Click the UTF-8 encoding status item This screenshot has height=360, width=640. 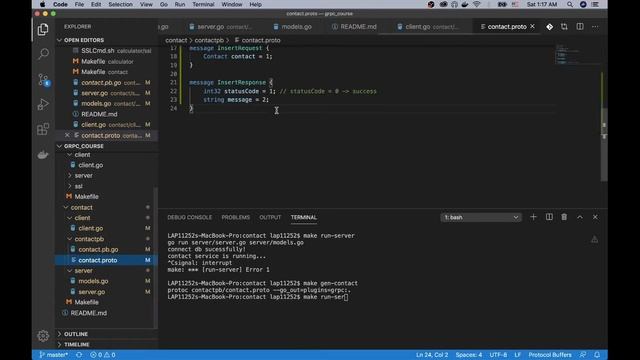point(498,355)
